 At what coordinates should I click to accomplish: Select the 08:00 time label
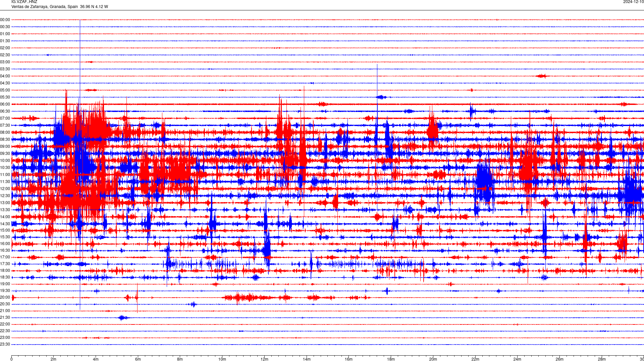(5, 132)
